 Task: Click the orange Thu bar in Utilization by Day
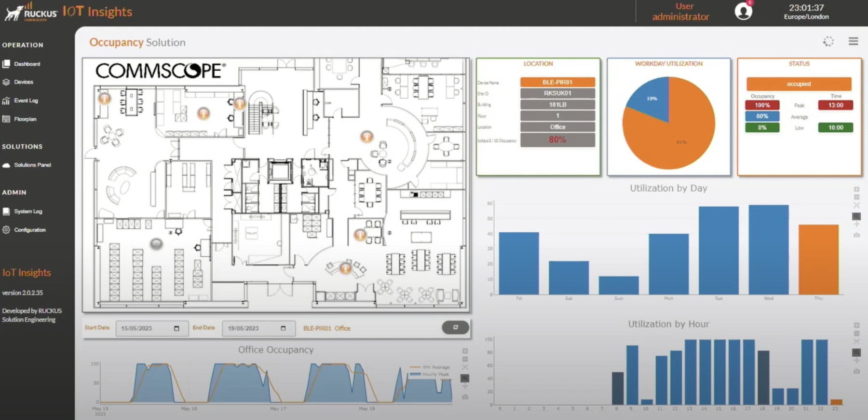point(818,259)
